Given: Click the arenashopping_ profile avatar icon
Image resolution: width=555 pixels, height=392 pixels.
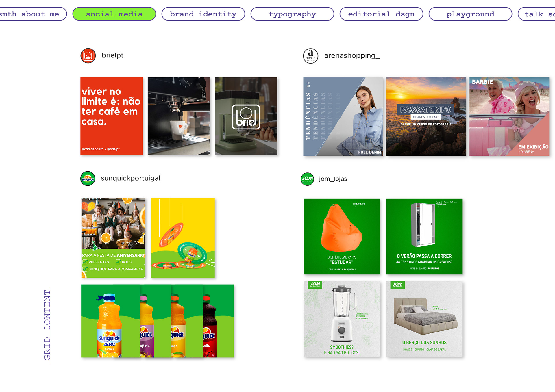Looking at the screenshot, I should [x=310, y=56].
